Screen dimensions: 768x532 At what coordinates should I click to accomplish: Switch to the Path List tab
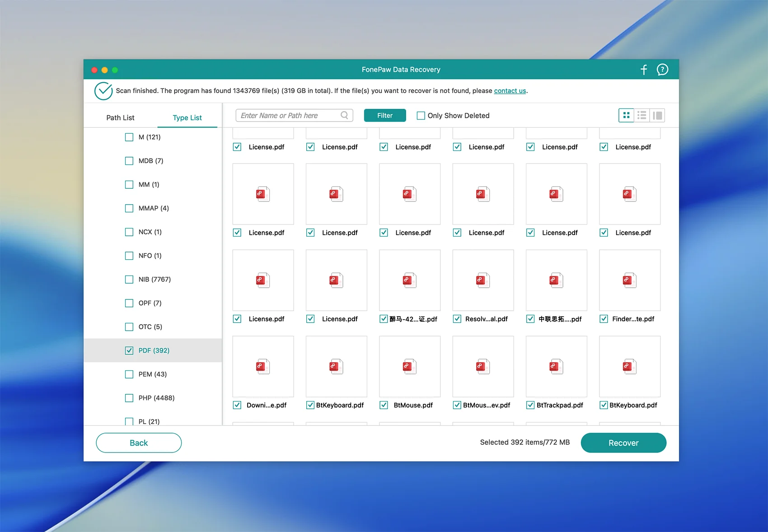(120, 117)
